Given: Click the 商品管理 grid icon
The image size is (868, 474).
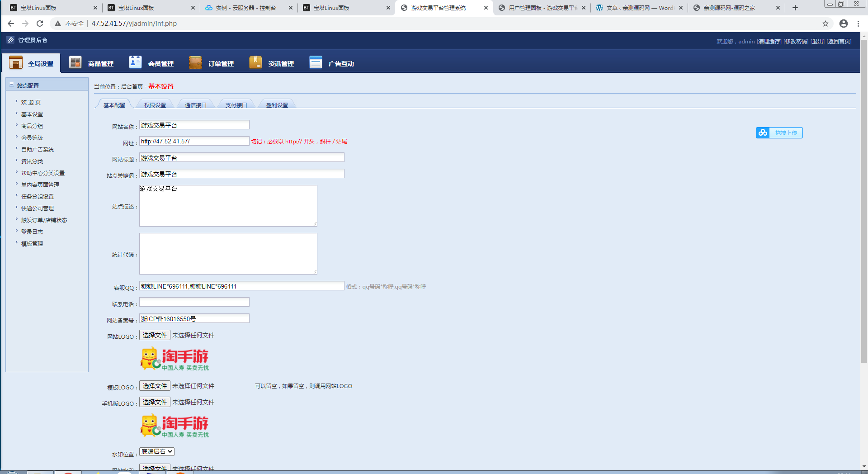Looking at the screenshot, I should 75,62.
